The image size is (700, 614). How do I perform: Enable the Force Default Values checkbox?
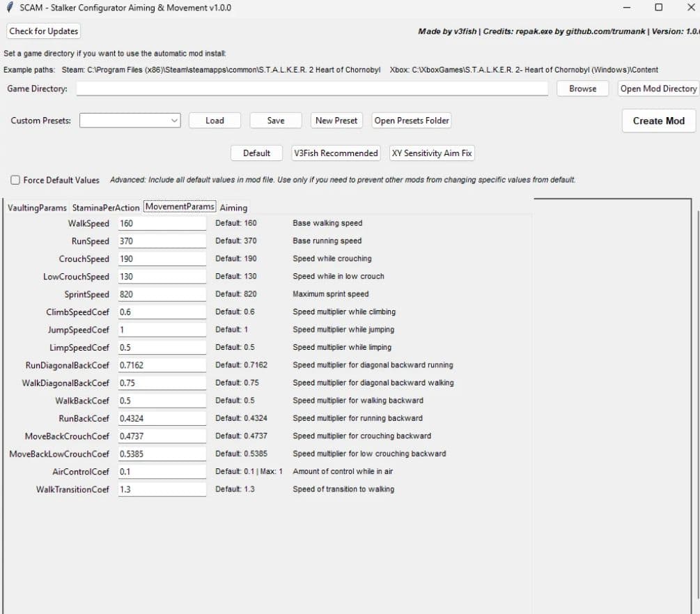coord(15,180)
